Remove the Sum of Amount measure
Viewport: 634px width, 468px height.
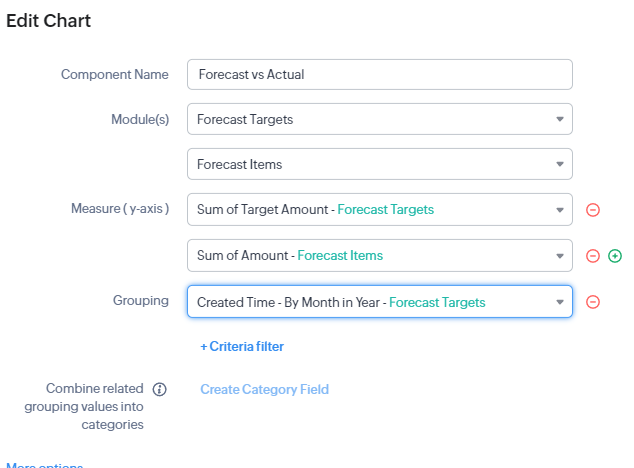pos(592,256)
